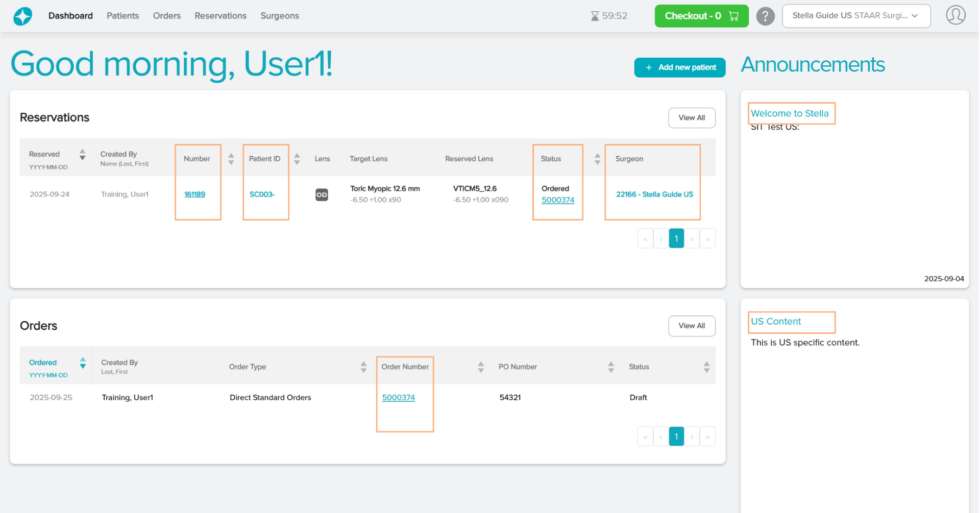Click View All in the Orders panel

pos(691,326)
